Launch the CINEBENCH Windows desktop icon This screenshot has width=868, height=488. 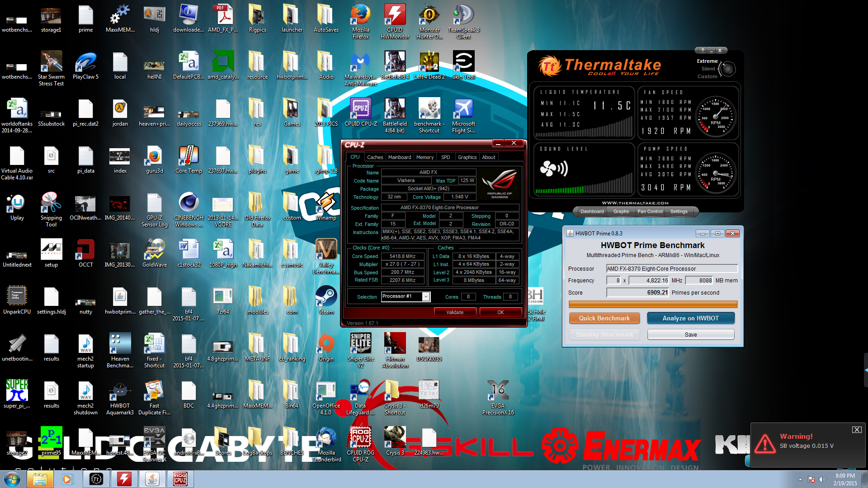pyautogui.click(x=189, y=209)
